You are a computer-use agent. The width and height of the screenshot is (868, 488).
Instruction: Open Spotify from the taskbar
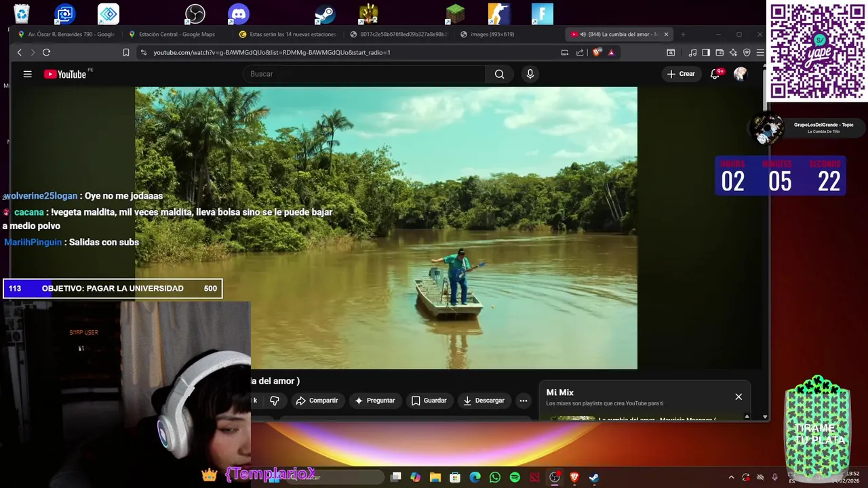pos(515,477)
